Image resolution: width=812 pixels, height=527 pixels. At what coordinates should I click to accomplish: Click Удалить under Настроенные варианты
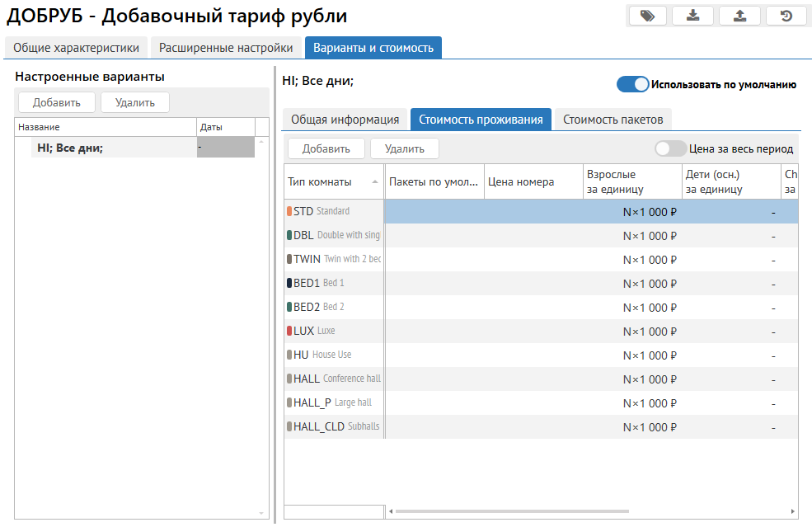tap(135, 102)
